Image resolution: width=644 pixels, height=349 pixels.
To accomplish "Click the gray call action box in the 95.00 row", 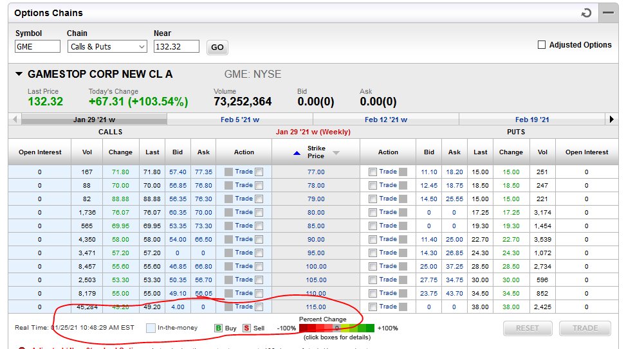I will [229, 253].
